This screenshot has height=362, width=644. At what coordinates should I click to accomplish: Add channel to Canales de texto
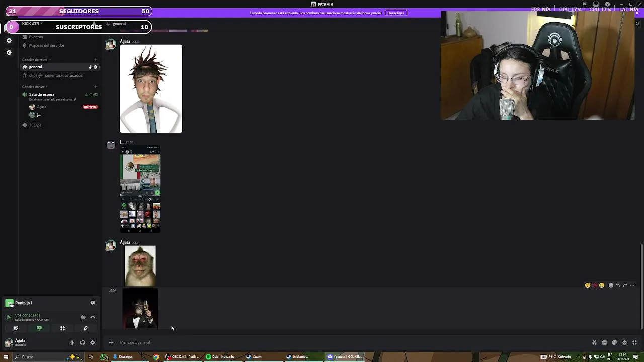96,60
